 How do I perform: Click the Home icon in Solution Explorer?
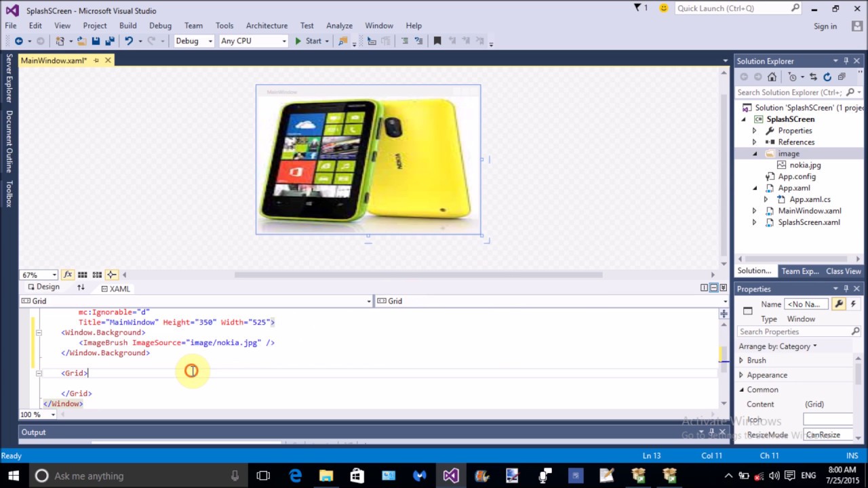[x=772, y=77]
